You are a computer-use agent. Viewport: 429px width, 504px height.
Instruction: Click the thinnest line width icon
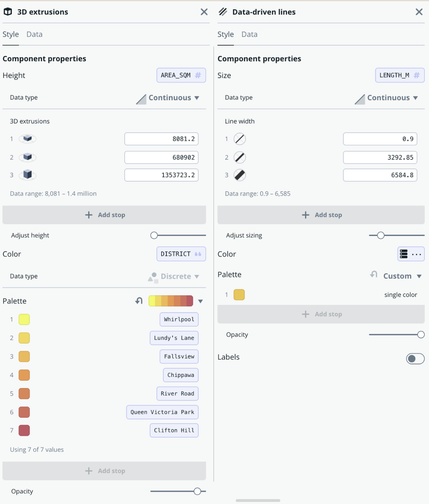point(240,139)
